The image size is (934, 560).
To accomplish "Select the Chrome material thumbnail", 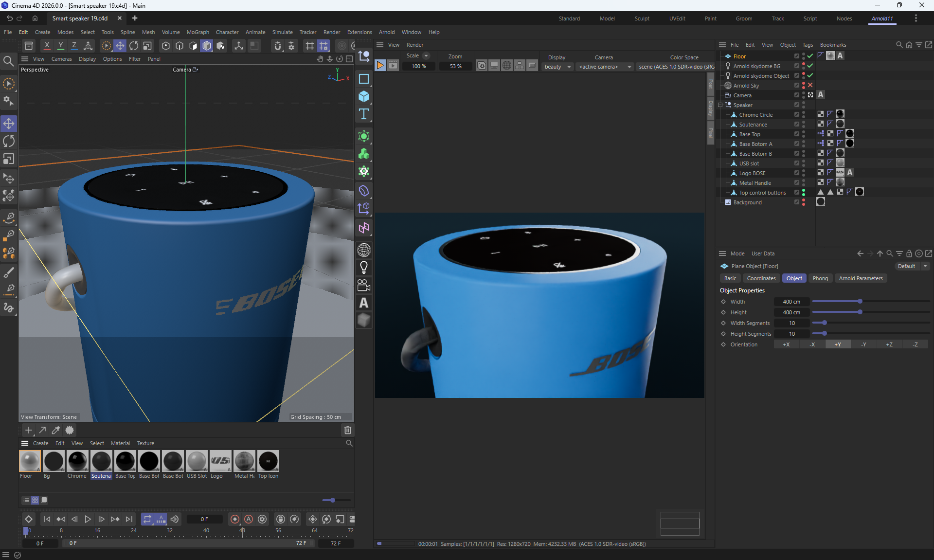I will tap(77, 461).
